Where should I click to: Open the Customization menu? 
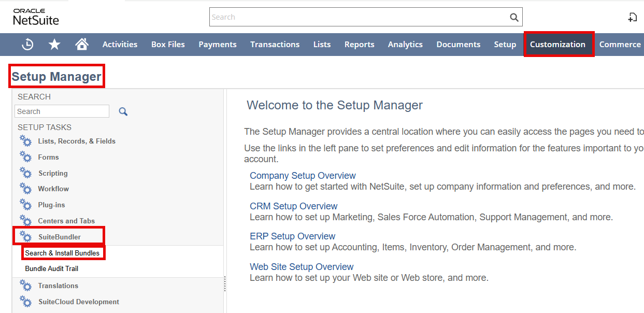(558, 45)
